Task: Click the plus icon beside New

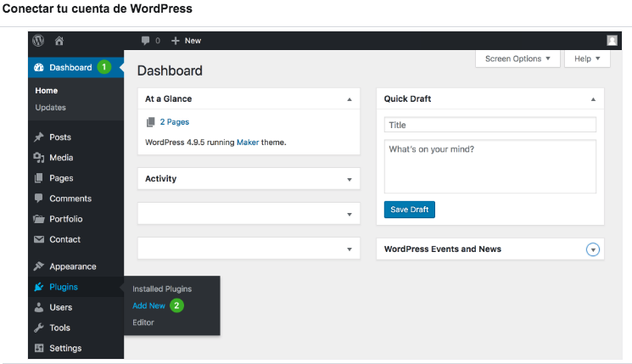Action: 175,41
